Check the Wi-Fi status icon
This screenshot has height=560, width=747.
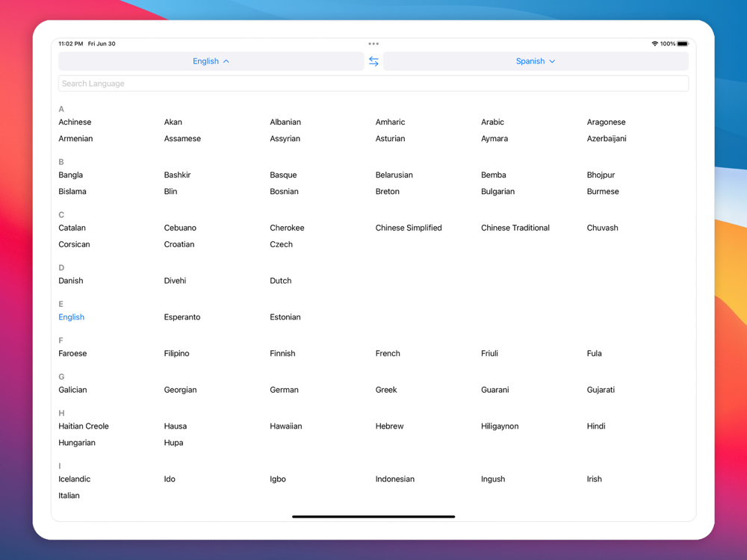654,43
